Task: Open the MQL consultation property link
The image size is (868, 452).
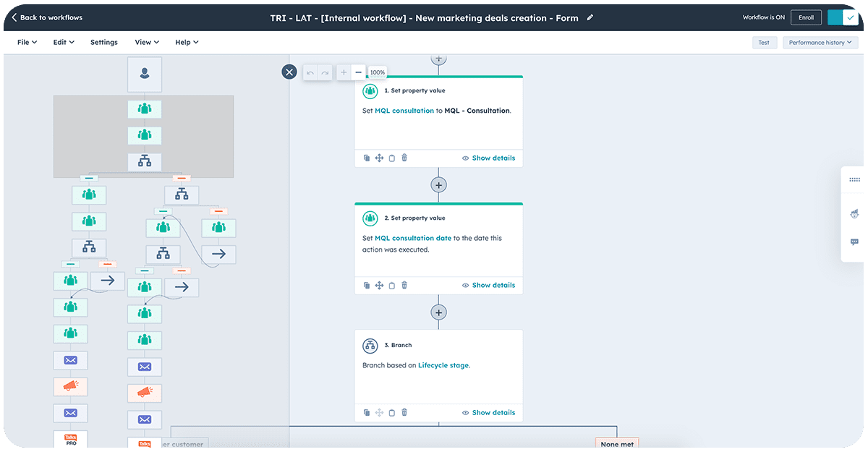Action: [x=404, y=111]
